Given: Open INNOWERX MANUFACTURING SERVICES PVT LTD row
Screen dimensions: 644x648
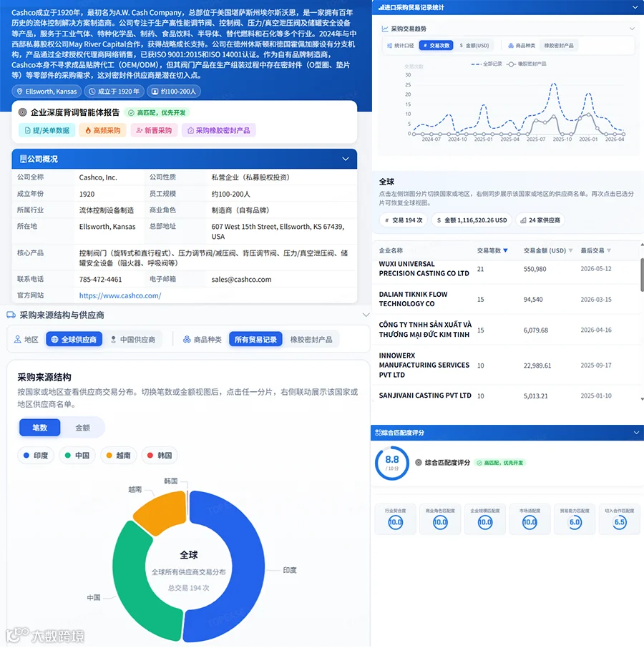Looking at the screenshot, I should point(507,365).
